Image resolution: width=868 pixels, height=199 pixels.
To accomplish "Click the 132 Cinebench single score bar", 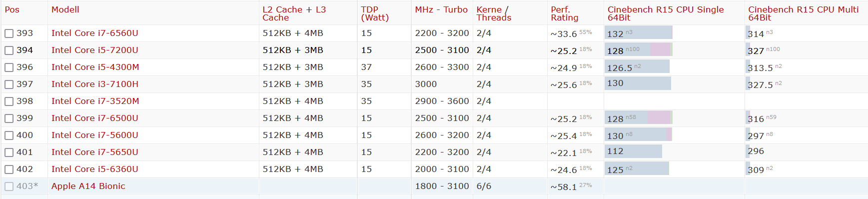I will pos(639,32).
